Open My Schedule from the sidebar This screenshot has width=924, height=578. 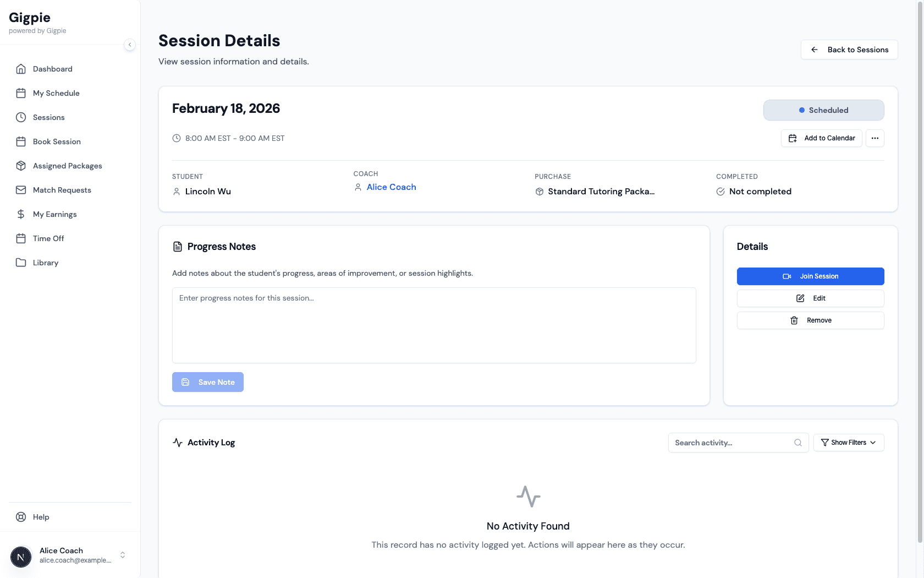tap(56, 93)
